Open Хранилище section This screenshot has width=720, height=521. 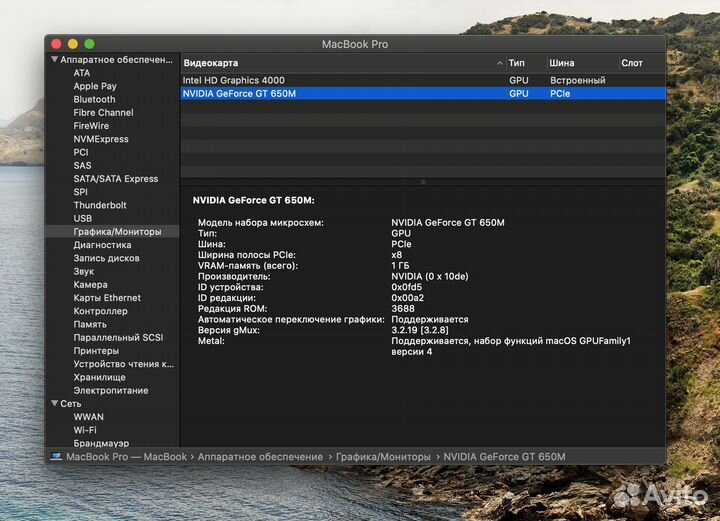pos(99,377)
